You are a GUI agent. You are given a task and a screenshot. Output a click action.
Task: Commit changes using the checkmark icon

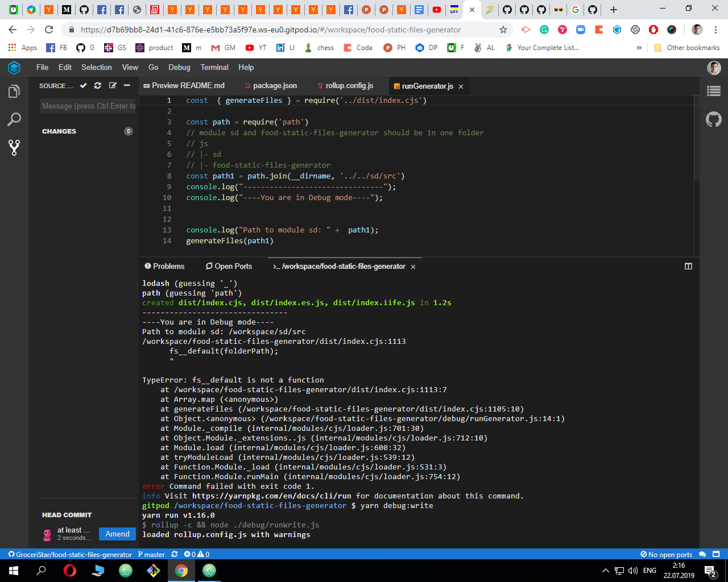point(83,85)
